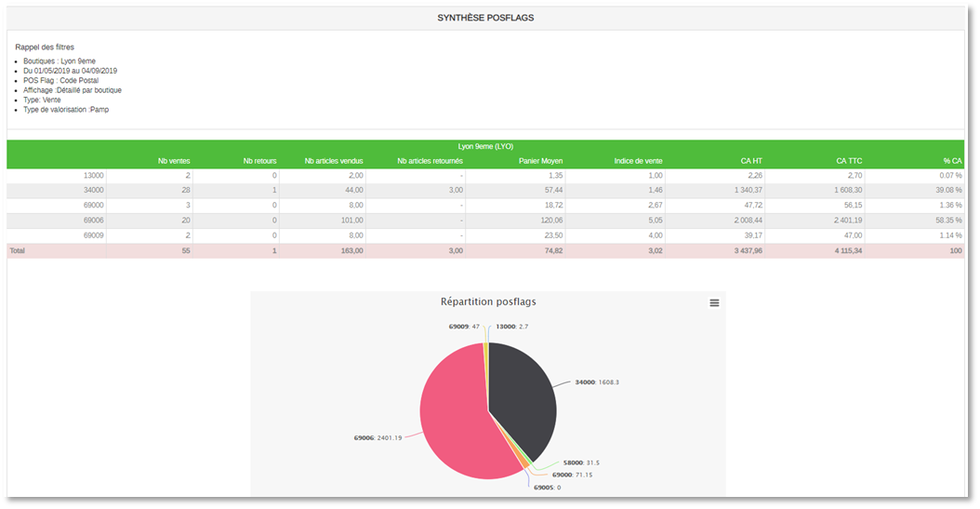Select the 13000 postal code row label

click(x=94, y=175)
